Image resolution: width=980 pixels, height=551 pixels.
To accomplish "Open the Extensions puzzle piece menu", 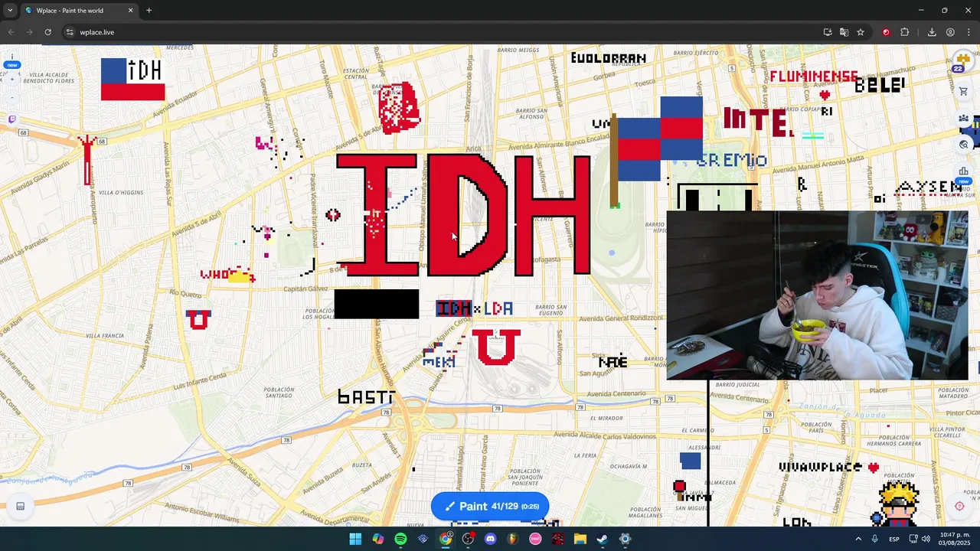I will click(x=905, y=32).
